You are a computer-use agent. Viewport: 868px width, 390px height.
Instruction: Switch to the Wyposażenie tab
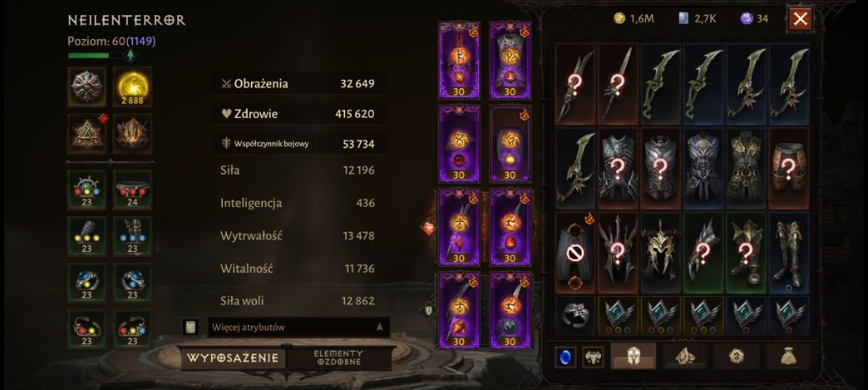coord(232,358)
